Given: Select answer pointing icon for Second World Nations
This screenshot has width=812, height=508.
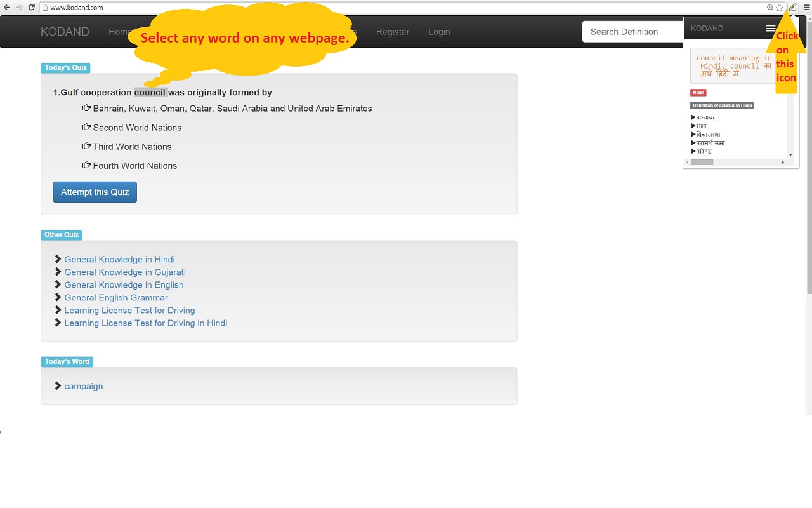Looking at the screenshot, I should pos(86,127).
